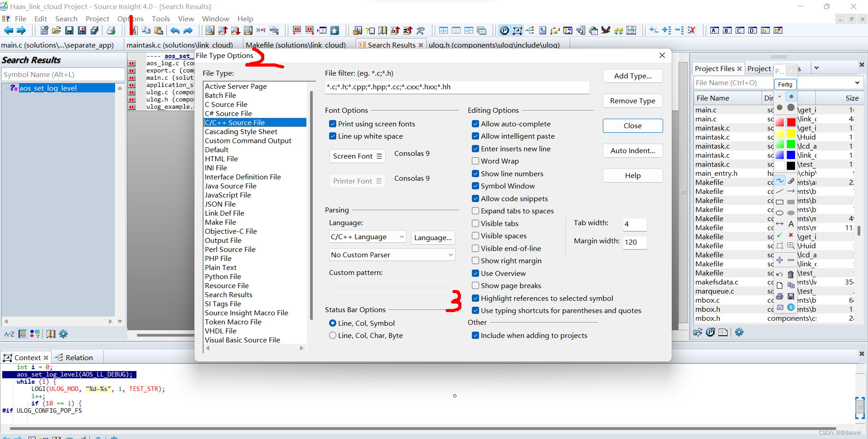Select the 'Line, Col, Char, Byte' radio button
Viewport: 868px width, 439px height.
(x=333, y=335)
